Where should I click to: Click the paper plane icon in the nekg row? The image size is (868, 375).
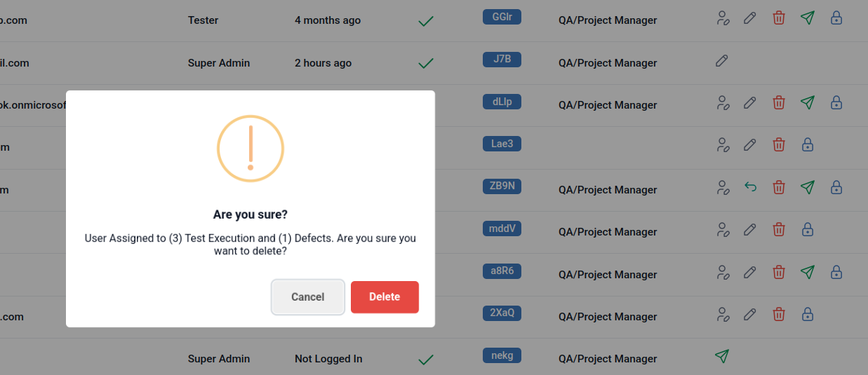coord(721,356)
